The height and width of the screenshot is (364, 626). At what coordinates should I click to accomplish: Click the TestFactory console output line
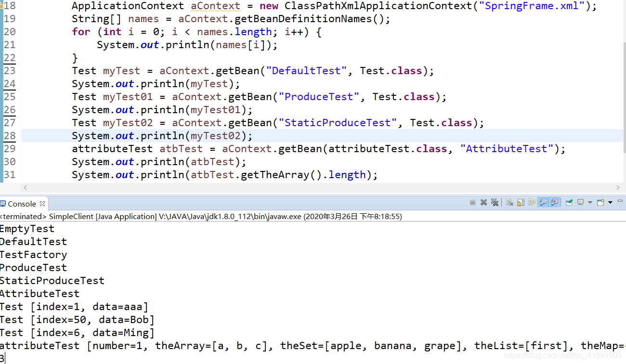(x=33, y=255)
